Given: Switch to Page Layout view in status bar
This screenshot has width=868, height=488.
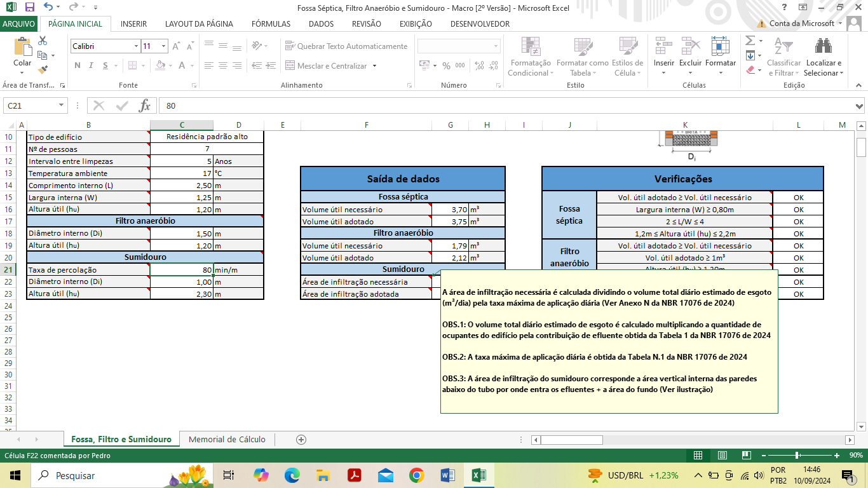Looking at the screenshot, I should coord(722,455).
